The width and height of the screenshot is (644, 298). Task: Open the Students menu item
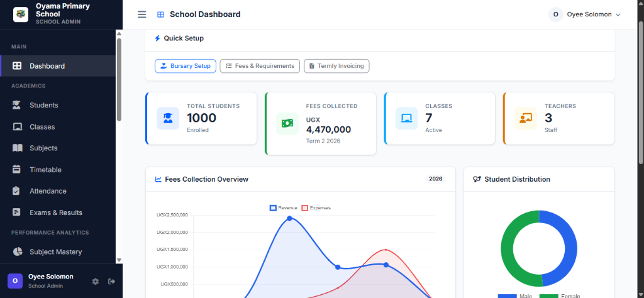point(57,105)
